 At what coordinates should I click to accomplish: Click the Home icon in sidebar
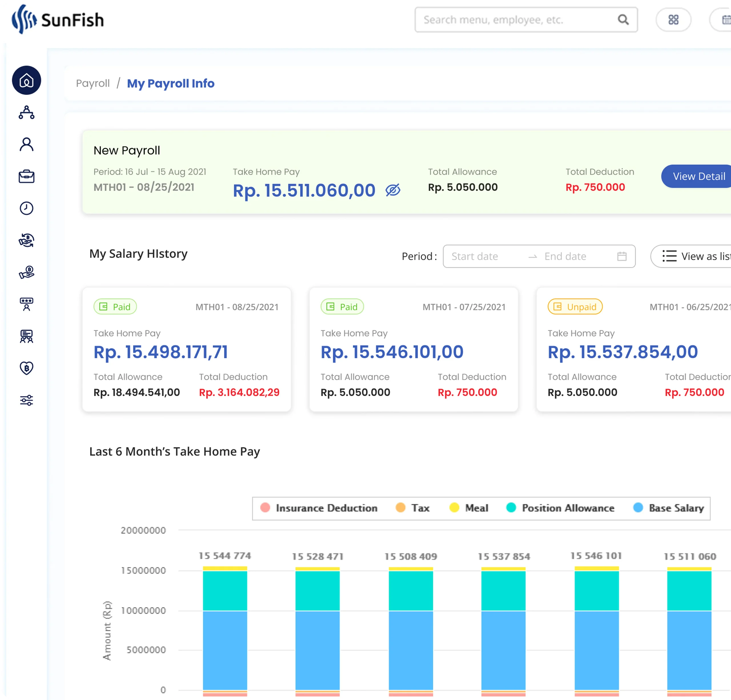27,80
